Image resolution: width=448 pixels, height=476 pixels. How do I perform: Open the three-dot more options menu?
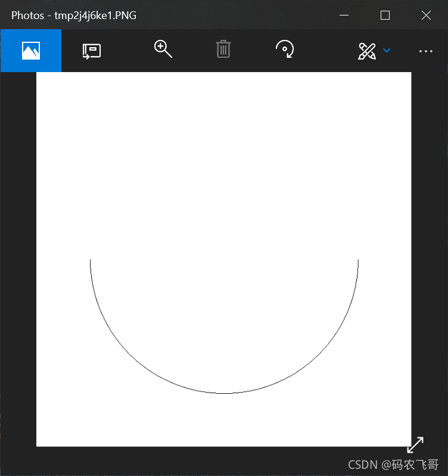click(426, 51)
